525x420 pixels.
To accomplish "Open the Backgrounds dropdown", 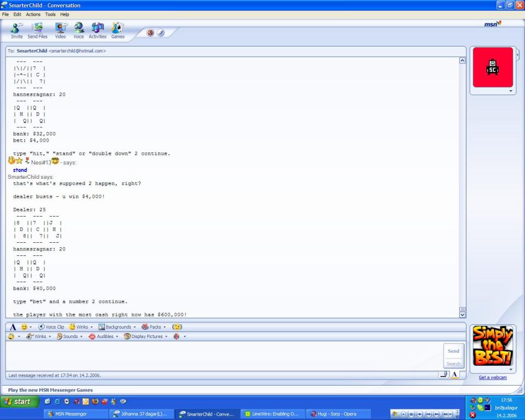I will click(117, 327).
